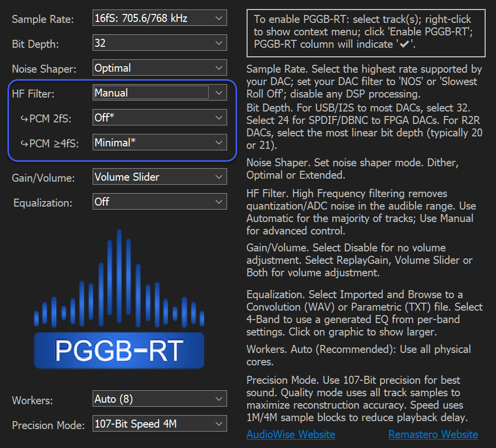The height and width of the screenshot is (448, 496).
Task: Visit the AudioWise Website link
Action: 291,435
